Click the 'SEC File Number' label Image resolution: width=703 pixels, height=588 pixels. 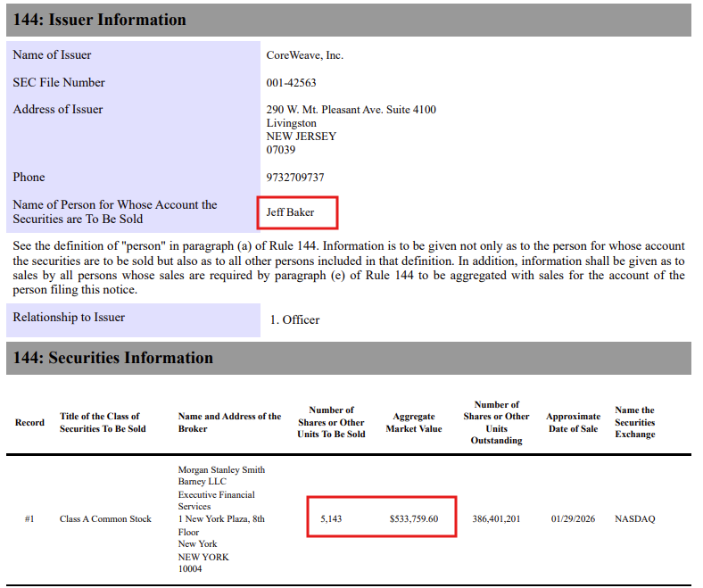pos(59,82)
